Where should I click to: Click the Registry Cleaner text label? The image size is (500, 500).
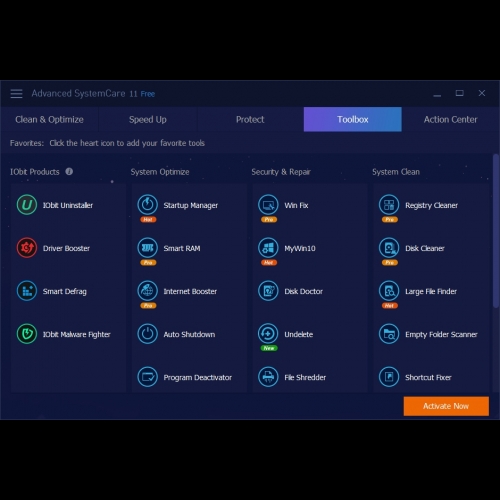tap(431, 205)
